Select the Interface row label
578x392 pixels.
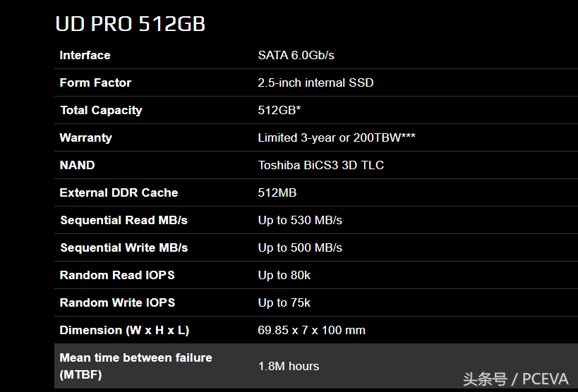(85, 55)
